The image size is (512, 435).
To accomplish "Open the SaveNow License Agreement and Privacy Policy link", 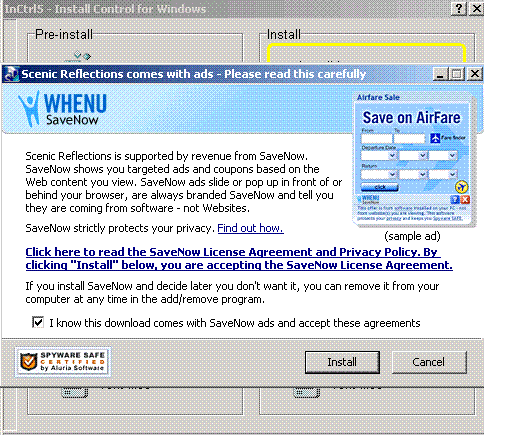I will coord(239,258).
